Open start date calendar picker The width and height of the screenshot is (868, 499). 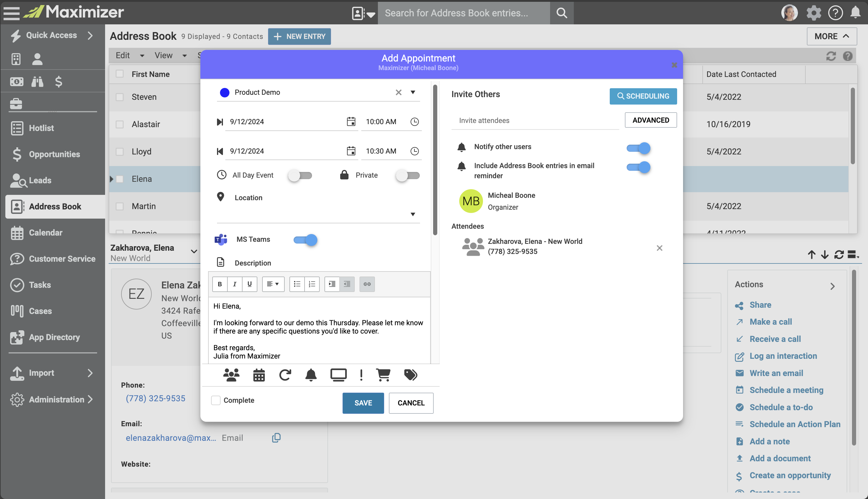click(351, 121)
